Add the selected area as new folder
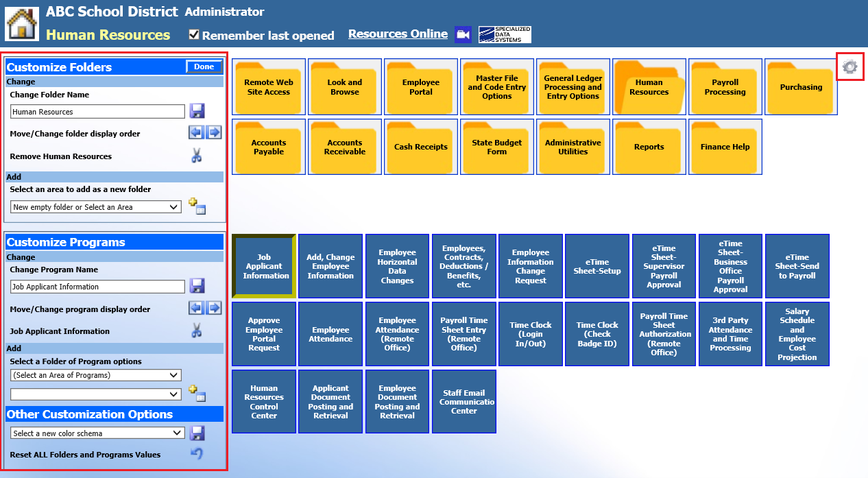868x478 pixels. coord(197,206)
